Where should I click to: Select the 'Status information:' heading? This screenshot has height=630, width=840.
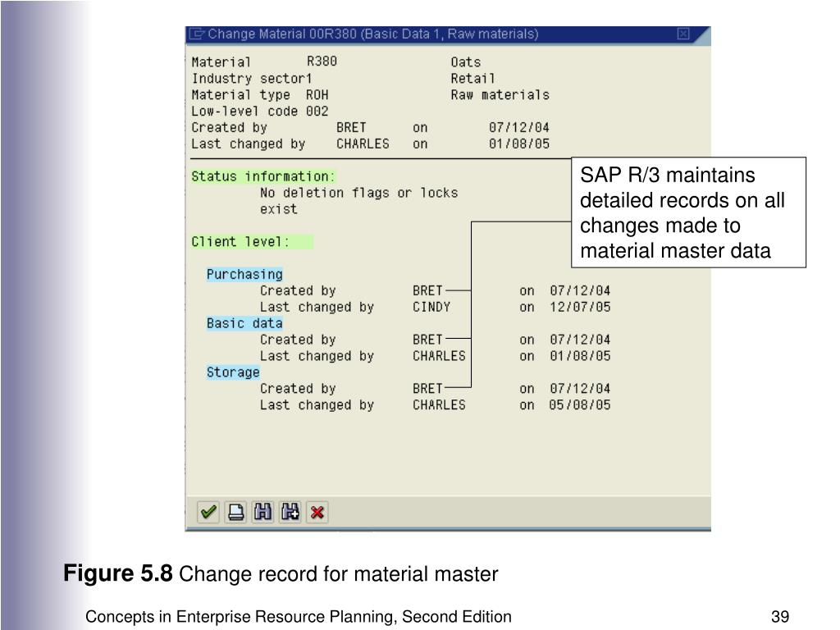pos(263,176)
